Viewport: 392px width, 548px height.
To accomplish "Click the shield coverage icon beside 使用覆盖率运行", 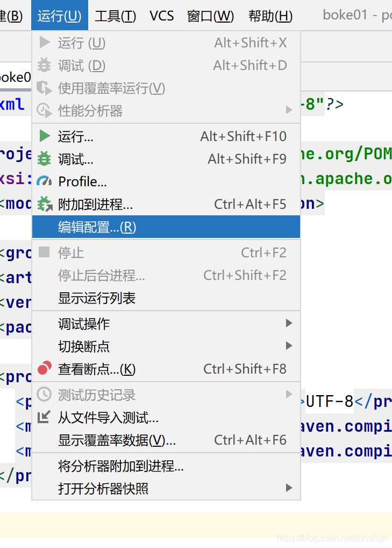I will coord(44,88).
